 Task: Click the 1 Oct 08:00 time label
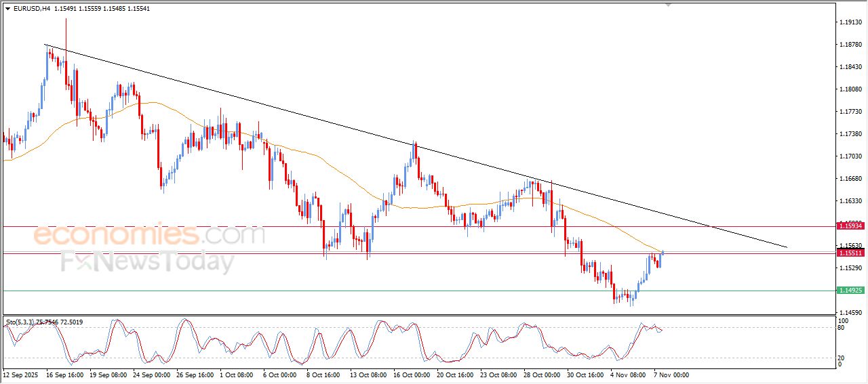237,374
